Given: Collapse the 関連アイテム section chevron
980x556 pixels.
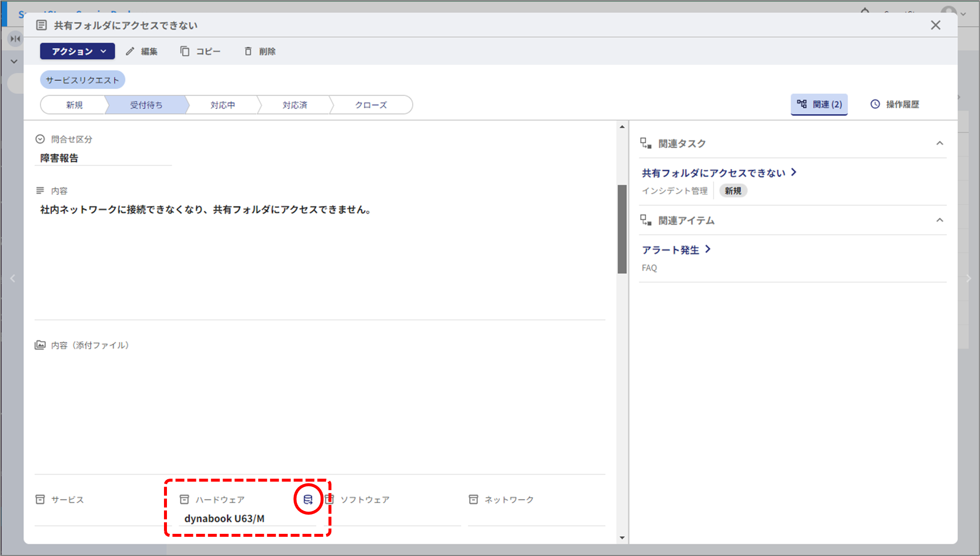Looking at the screenshot, I should point(940,220).
